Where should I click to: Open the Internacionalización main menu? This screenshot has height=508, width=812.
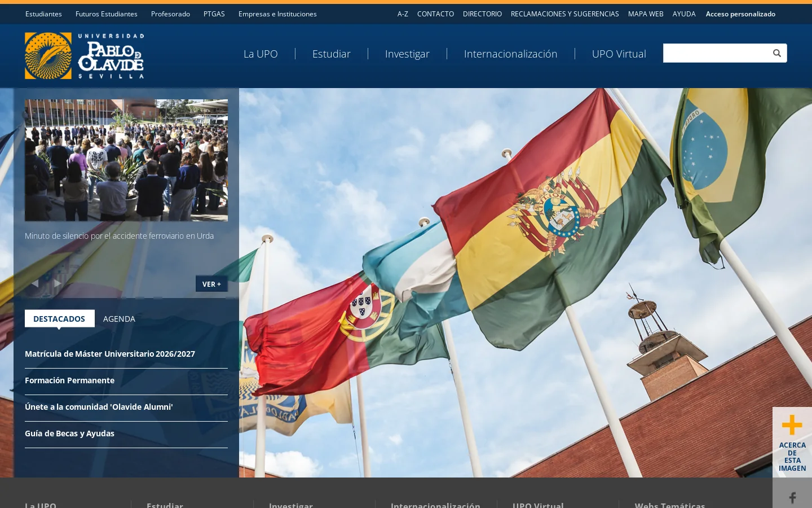511,54
